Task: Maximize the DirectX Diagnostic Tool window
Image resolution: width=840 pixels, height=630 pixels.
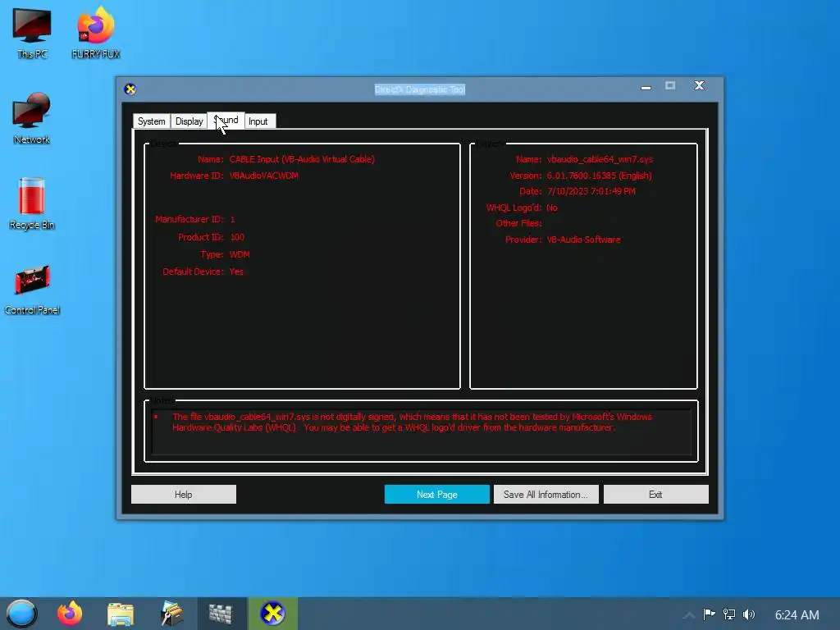Action: coord(670,85)
